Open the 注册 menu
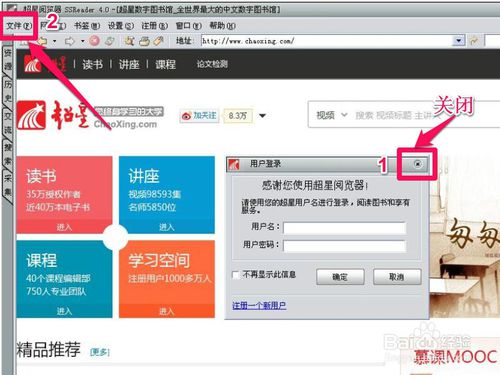500x375 pixels. click(x=155, y=26)
